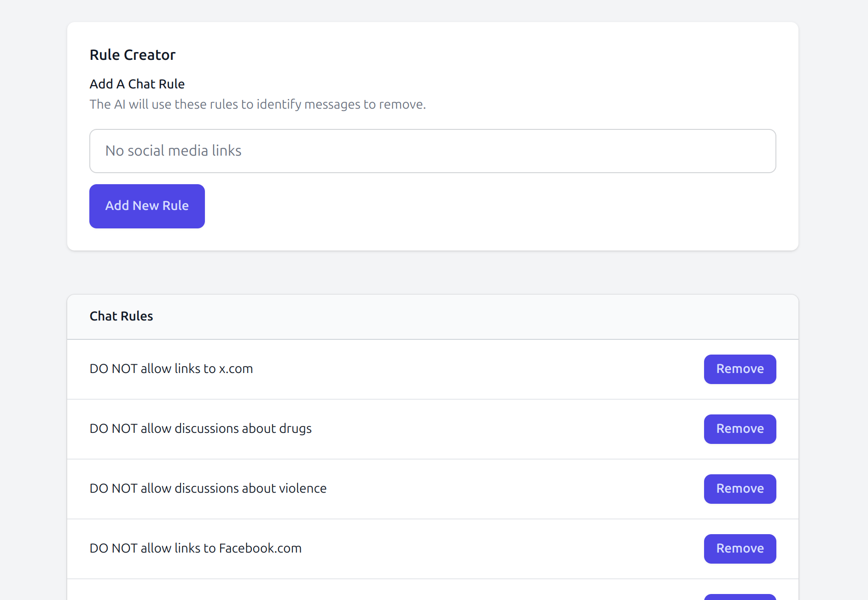Select the 'DO NOT allow discussions about violence' text

208,489
